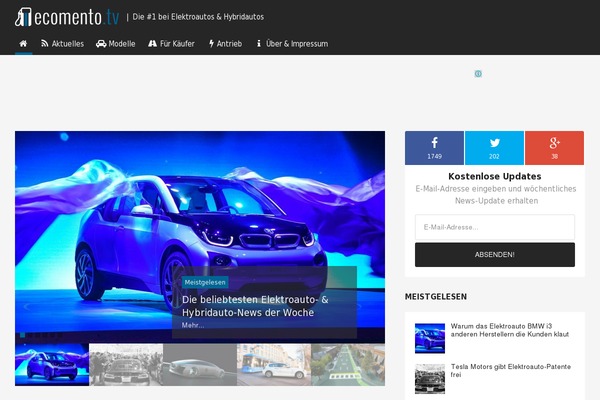Screen dimensions: 600x400
Task: Open article Warum das Elektroauto BMW i3
Action: tap(510, 330)
